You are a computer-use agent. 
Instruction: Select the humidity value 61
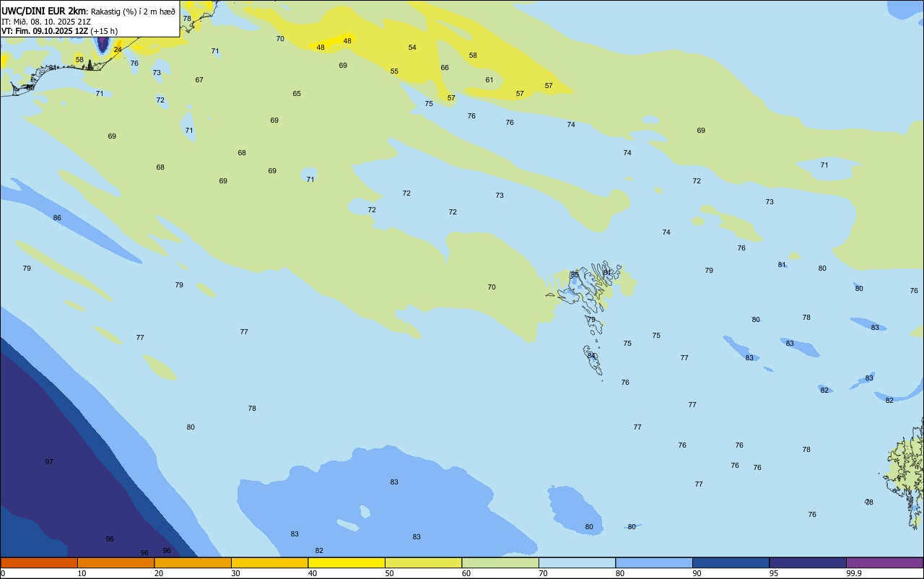[x=489, y=79]
